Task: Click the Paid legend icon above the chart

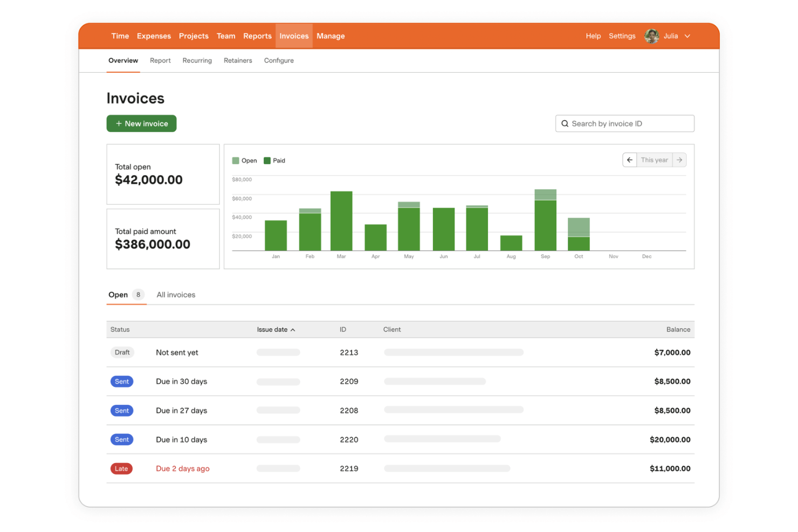Action: (266, 160)
